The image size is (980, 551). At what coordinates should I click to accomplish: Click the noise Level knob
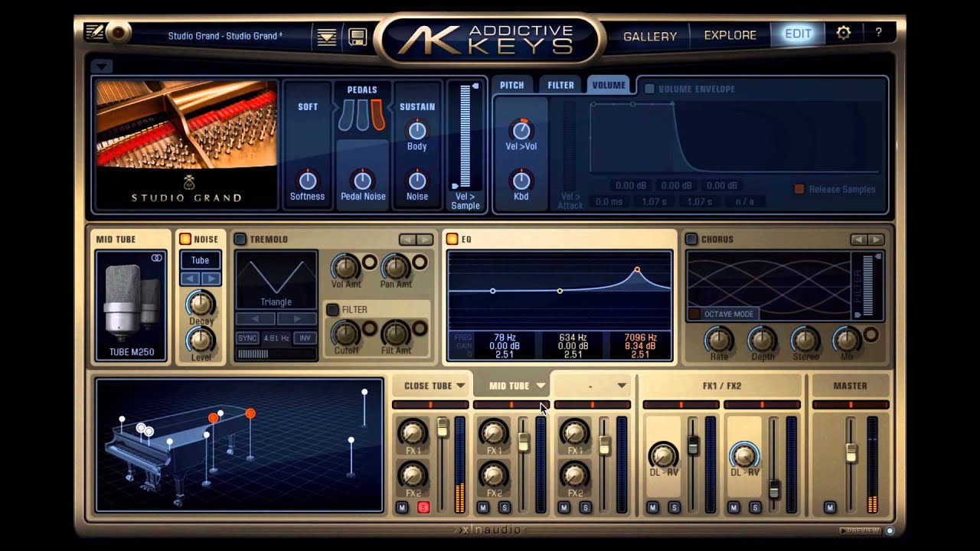tap(201, 340)
